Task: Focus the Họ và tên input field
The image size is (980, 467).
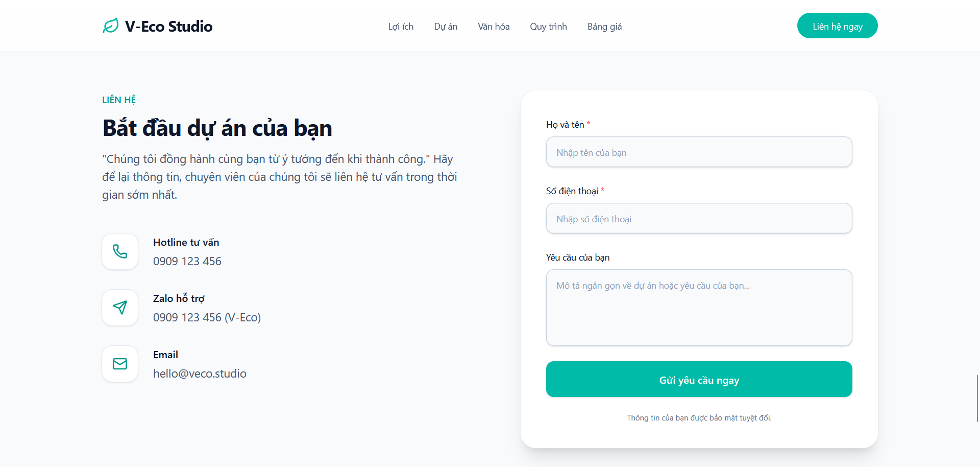Action: [x=699, y=152]
